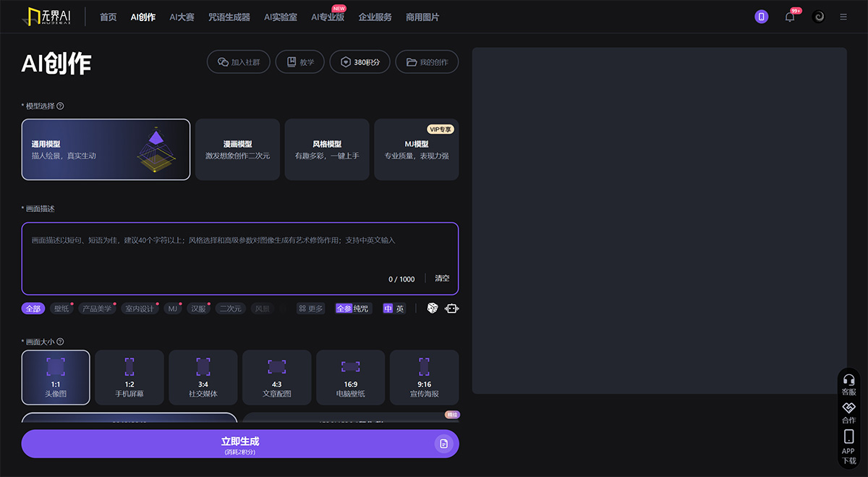Click the dice icon to get a random prompt

[433, 308]
